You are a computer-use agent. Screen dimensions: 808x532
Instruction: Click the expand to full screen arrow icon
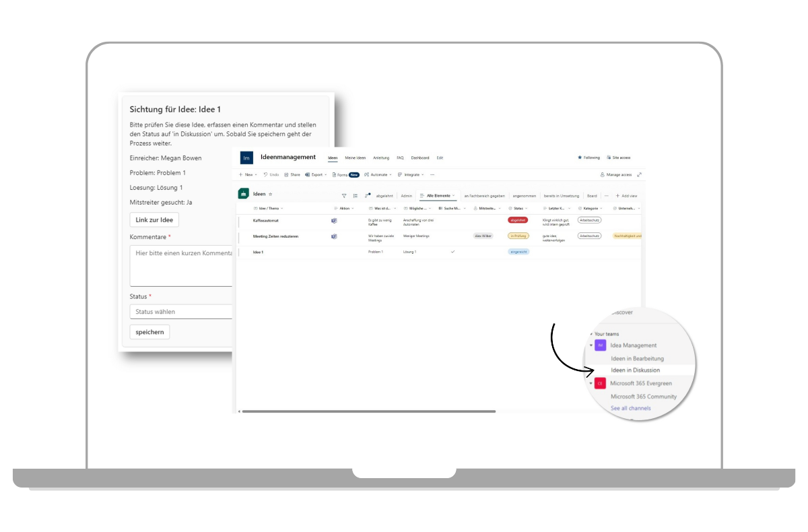tap(639, 174)
